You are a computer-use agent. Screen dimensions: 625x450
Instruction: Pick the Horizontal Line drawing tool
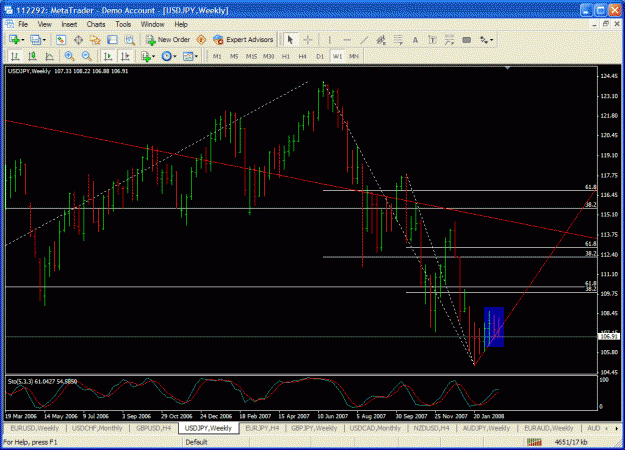(347, 40)
